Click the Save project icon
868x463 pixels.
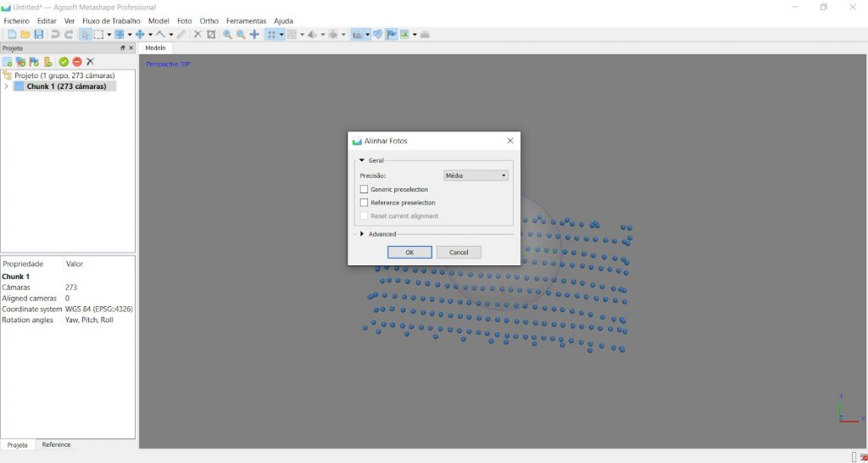(38, 35)
